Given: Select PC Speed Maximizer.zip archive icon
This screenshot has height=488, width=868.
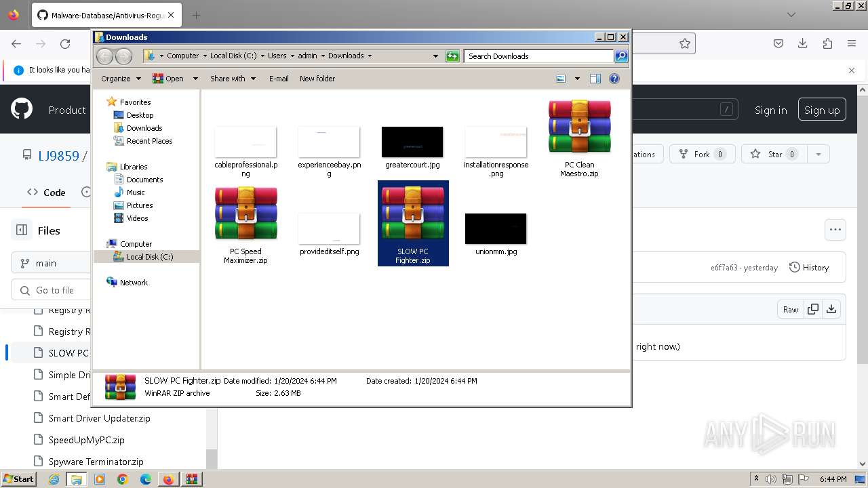Looking at the screenshot, I should click(245, 213).
